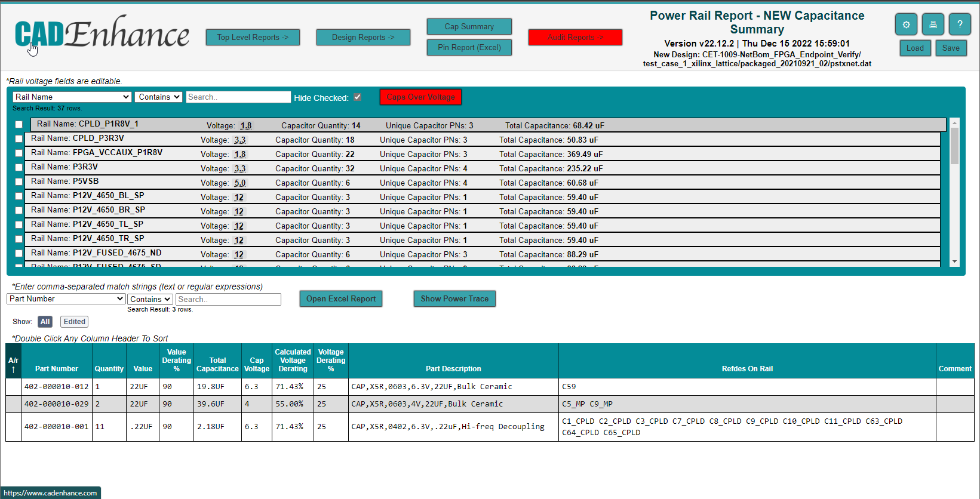This screenshot has width=980, height=499.
Task: Click part number 402-000010-001 cell
Action: click(57, 427)
